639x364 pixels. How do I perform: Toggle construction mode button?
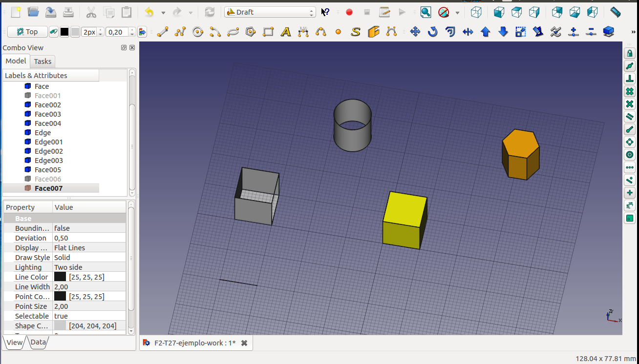pos(54,32)
